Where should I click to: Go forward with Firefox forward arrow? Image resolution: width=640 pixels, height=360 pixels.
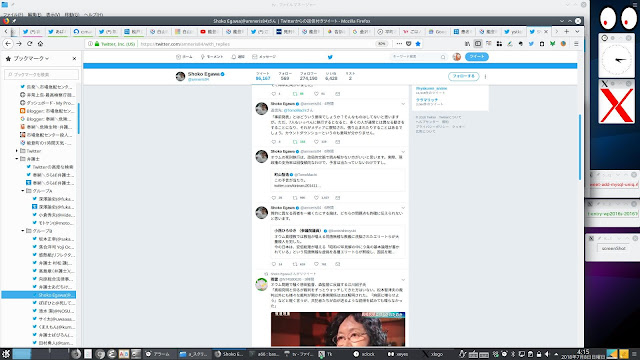19,44
